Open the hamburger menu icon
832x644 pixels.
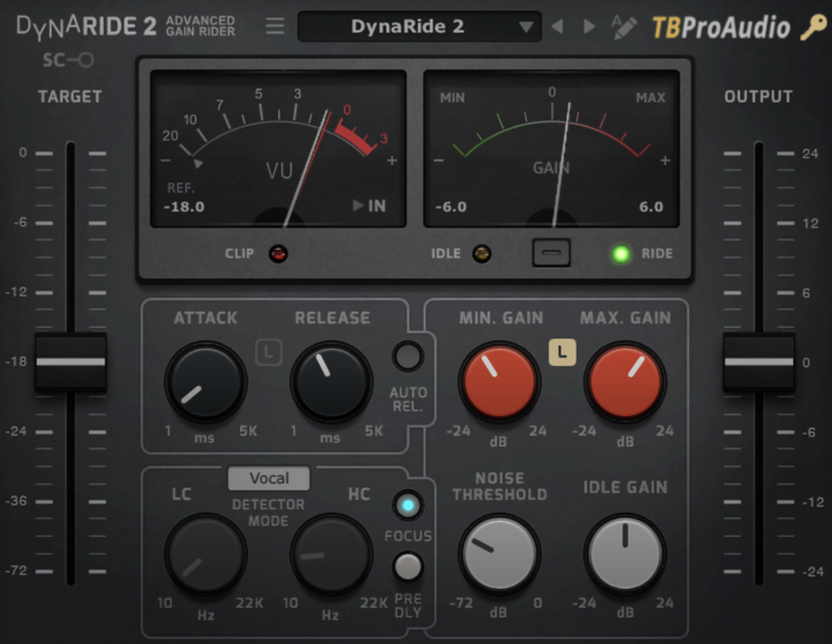[275, 26]
